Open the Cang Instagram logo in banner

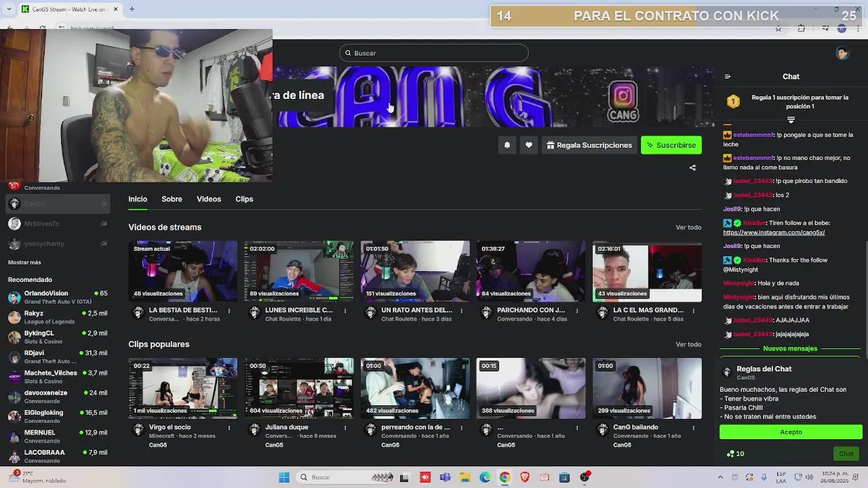coord(623,101)
